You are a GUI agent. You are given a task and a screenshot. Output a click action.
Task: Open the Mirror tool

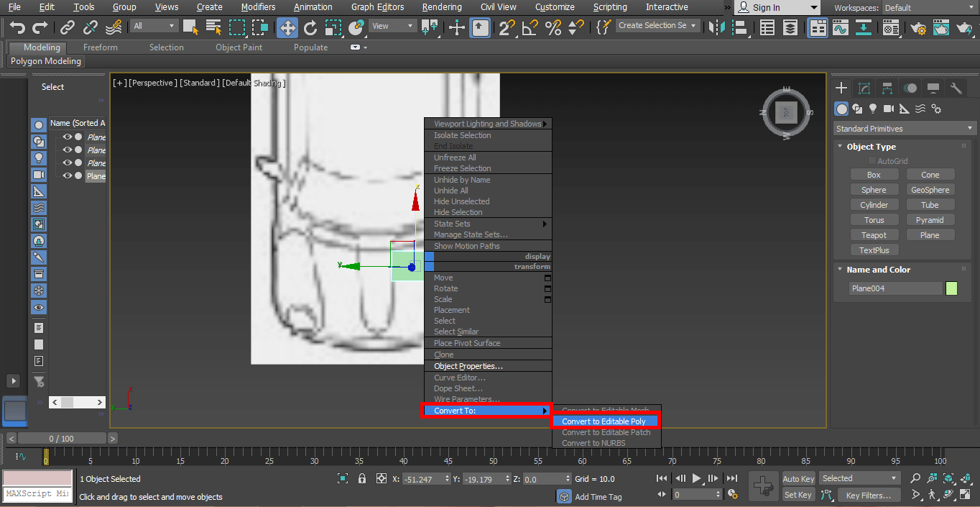(x=715, y=27)
